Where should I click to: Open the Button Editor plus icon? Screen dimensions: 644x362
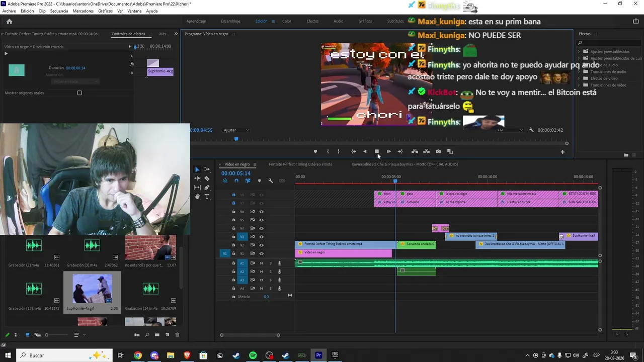562,152
